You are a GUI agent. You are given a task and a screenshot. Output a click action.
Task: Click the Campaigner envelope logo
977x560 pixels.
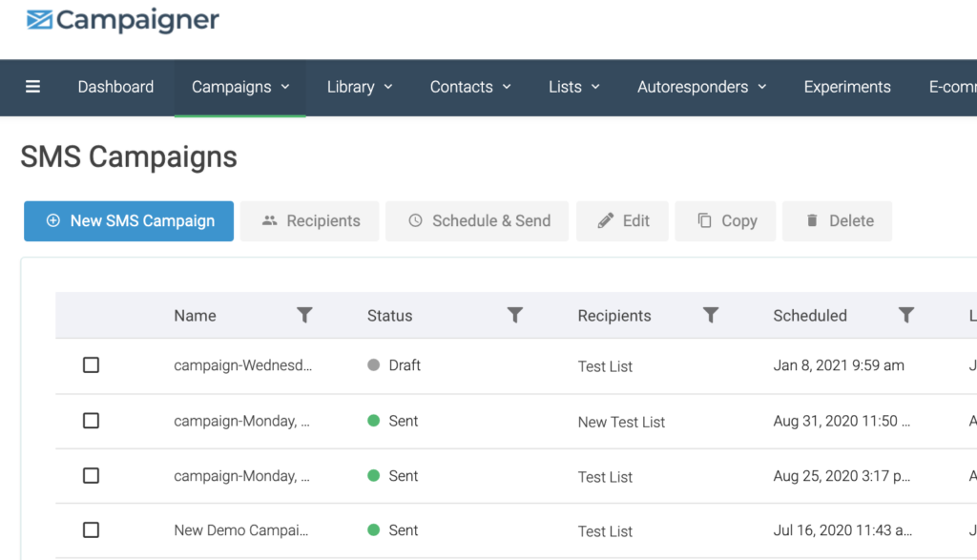tap(40, 20)
